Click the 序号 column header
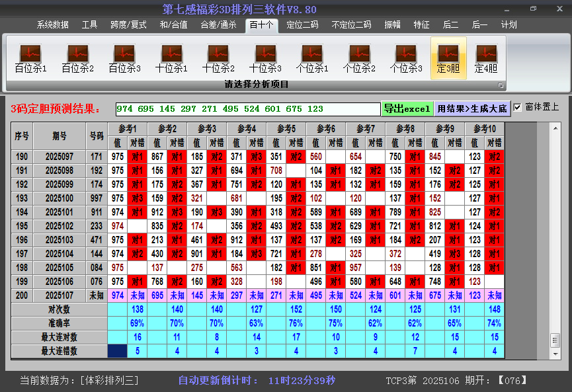The image size is (572, 392). pos(22,136)
